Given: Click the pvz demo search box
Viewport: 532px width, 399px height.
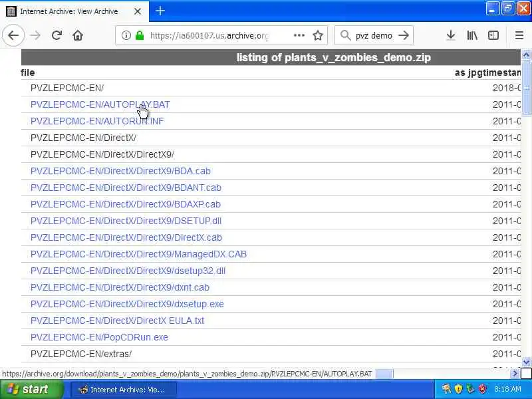Looking at the screenshot, I should [374, 35].
